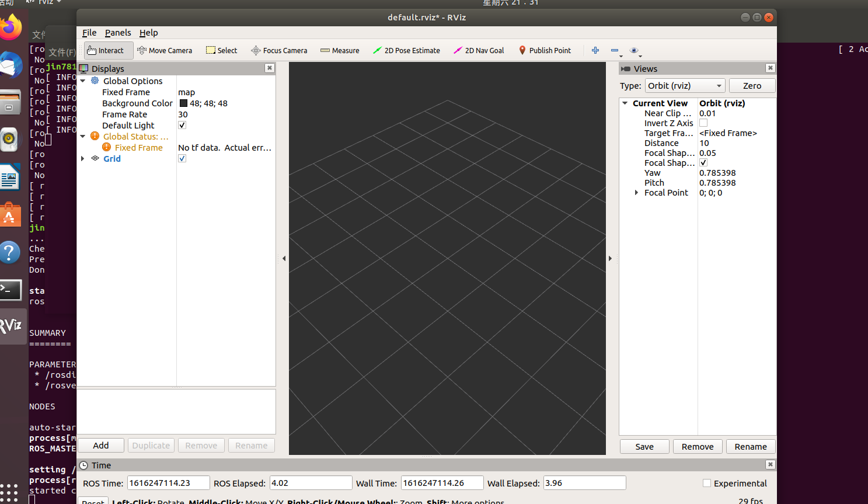The width and height of the screenshot is (868, 504).
Task: Select the Yaw value 0.785398
Action: [717, 173]
